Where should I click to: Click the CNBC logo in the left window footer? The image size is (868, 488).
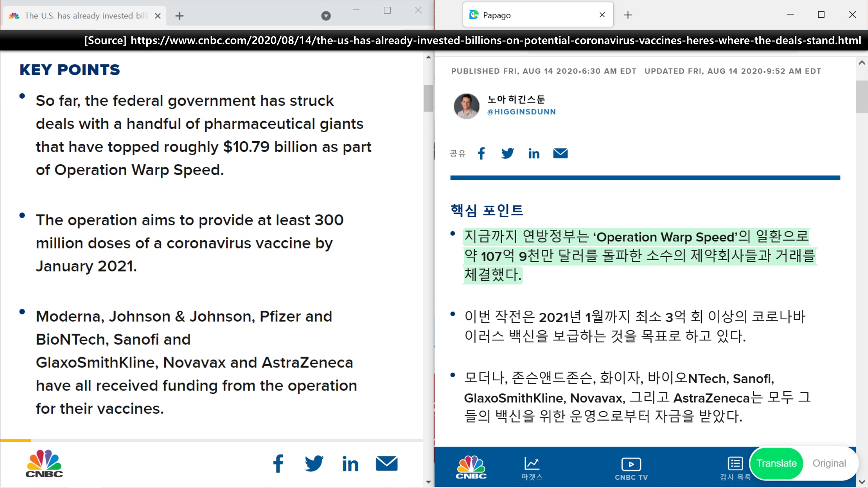tap(44, 464)
